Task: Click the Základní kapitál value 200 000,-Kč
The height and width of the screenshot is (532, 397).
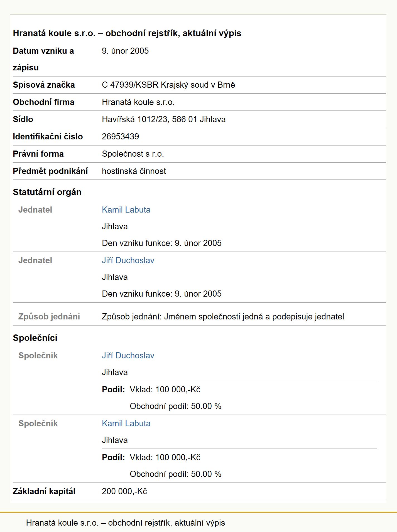Action: tap(124, 491)
